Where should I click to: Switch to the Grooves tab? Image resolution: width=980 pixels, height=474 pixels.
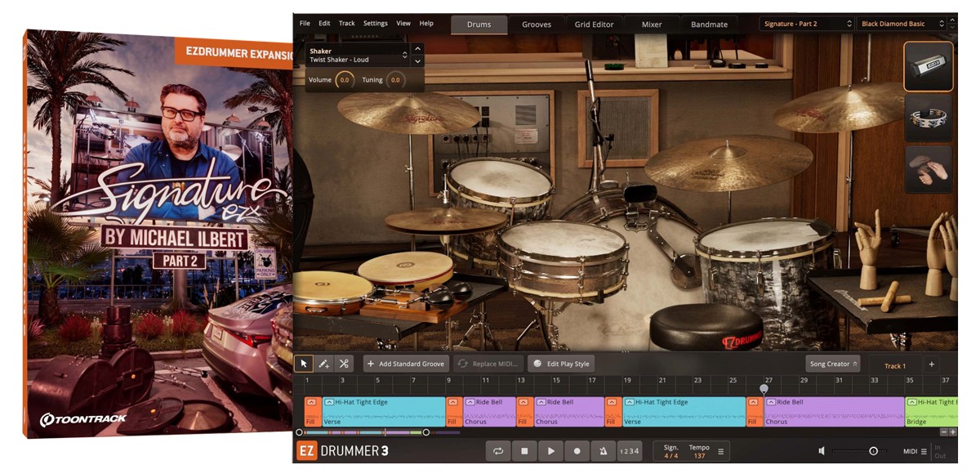tap(537, 25)
